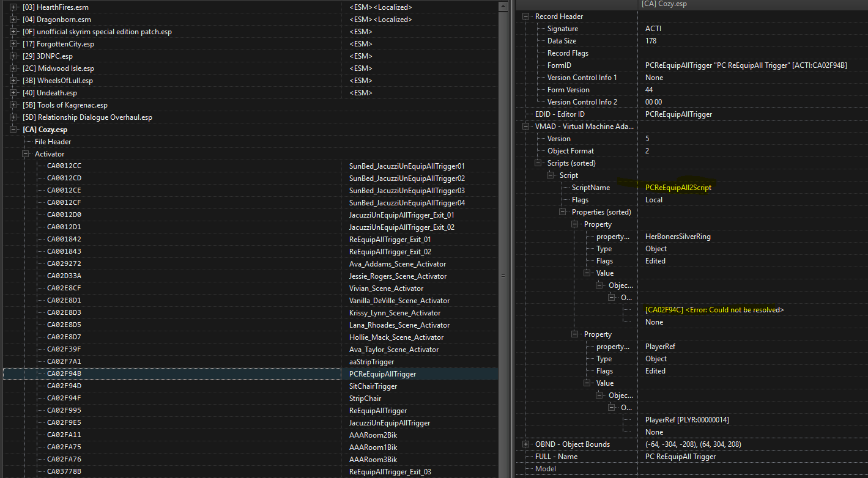The height and width of the screenshot is (478, 868).
Task: Click AAARoom3Bik editor ID
Action: click(373, 460)
